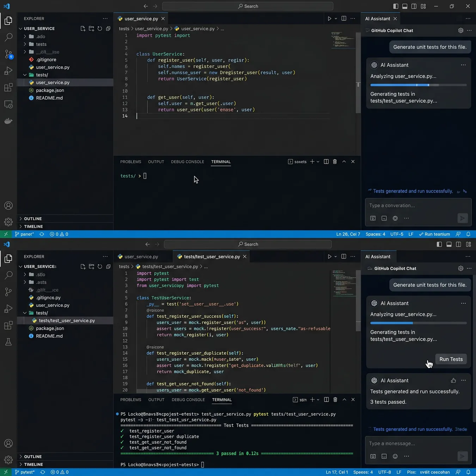Click Run teartium in top status bar
This screenshot has height=476, width=476.
click(x=434, y=234)
